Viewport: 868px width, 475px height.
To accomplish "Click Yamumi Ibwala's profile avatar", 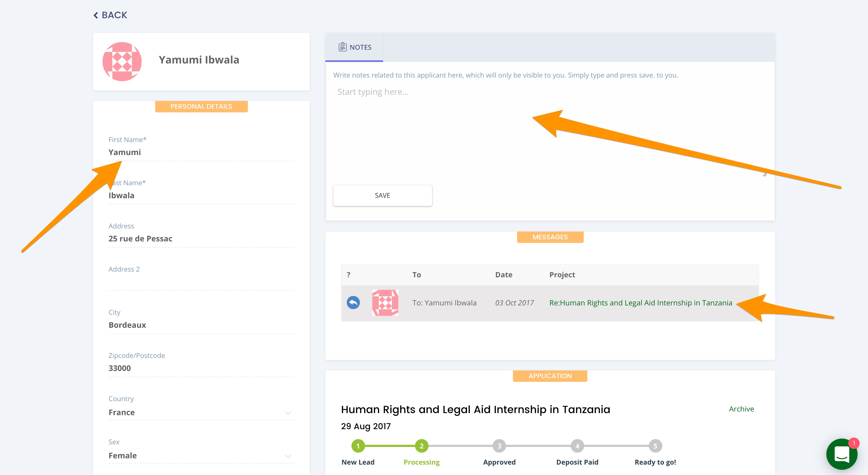I will click(x=122, y=61).
